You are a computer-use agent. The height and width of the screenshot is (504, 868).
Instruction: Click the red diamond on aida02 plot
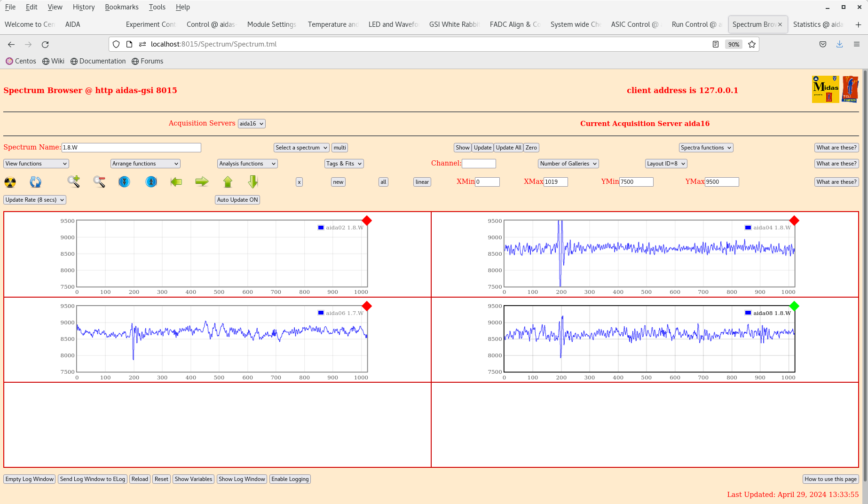[x=367, y=220]
